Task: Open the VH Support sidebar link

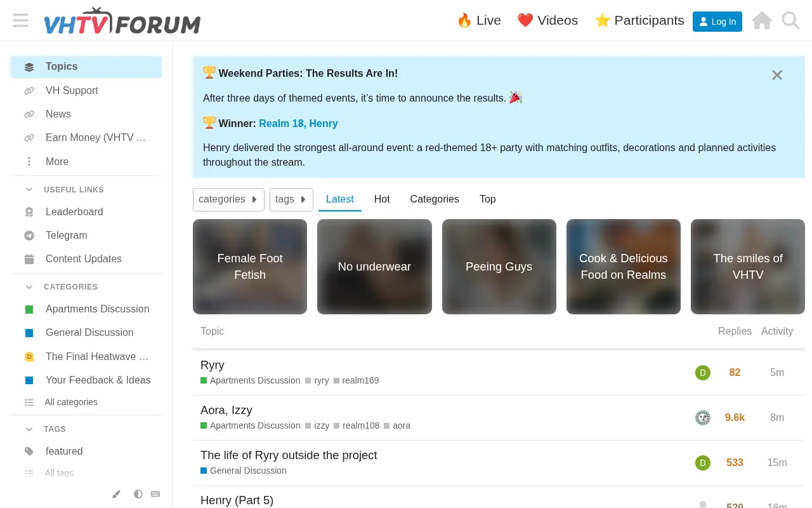Action: pyautogui.click(x=86, y=90)
